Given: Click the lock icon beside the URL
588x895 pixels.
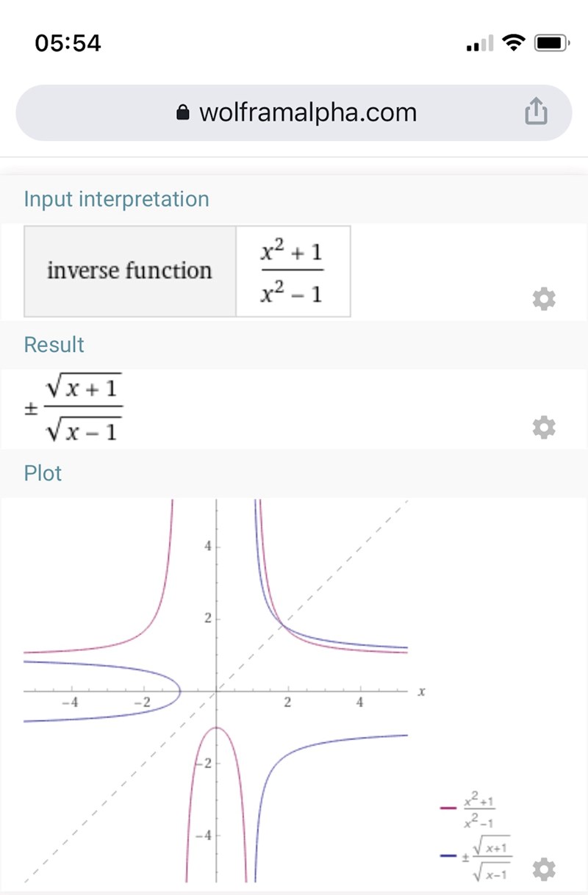Looking at the screenshot, I should pos(182,112).
